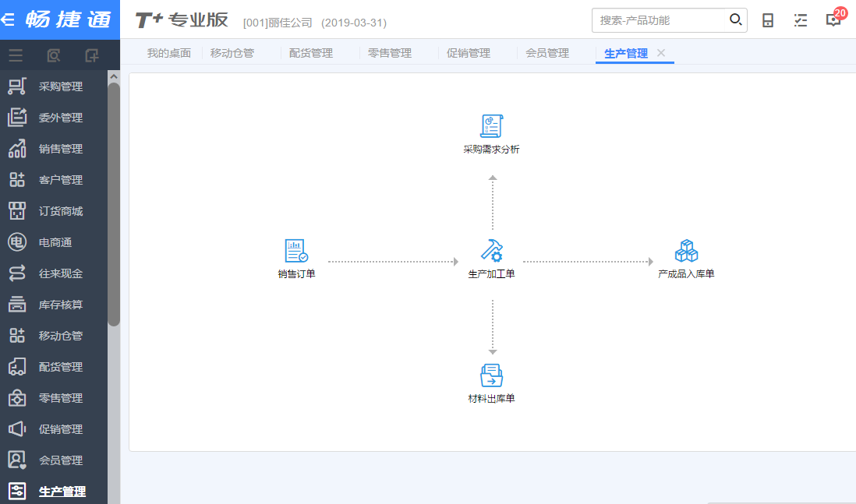
Task: Click the sidebar scroll-up arrow
Action: (x=114, y=77)
